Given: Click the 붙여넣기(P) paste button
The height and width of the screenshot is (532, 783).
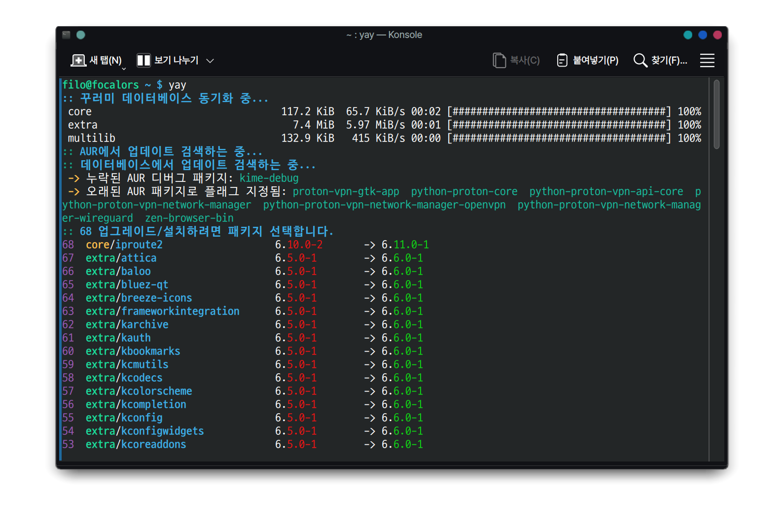Looking at the screenshot, I should [587, 60].
